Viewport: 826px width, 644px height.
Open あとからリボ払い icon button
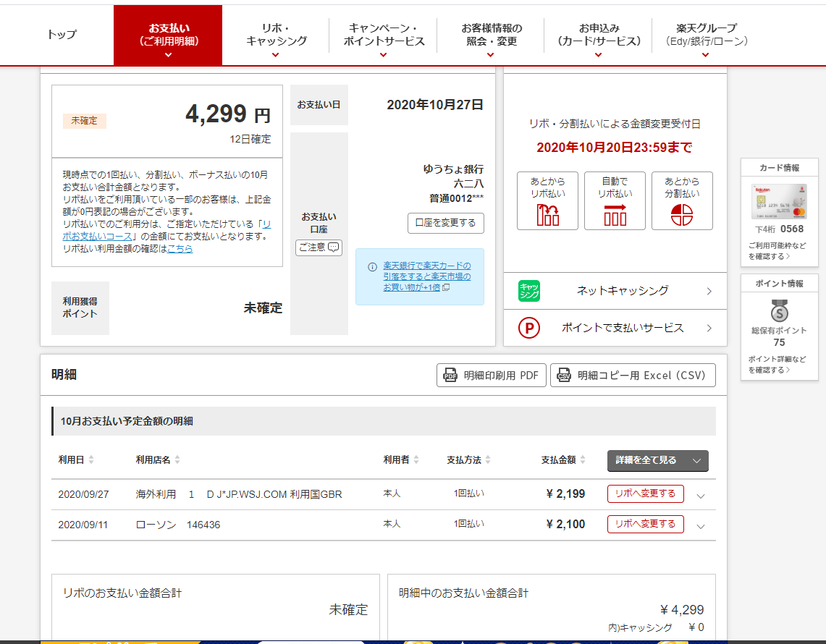pyautogui.click(x=547, y=200)
